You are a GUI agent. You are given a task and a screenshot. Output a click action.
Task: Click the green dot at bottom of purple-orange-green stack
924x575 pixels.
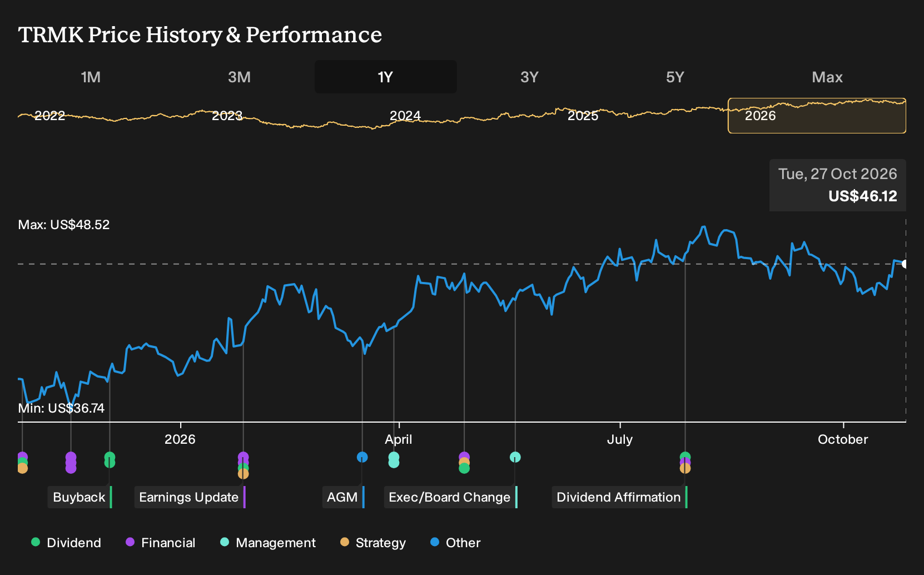pyautogui.click(x=464, y=468)
